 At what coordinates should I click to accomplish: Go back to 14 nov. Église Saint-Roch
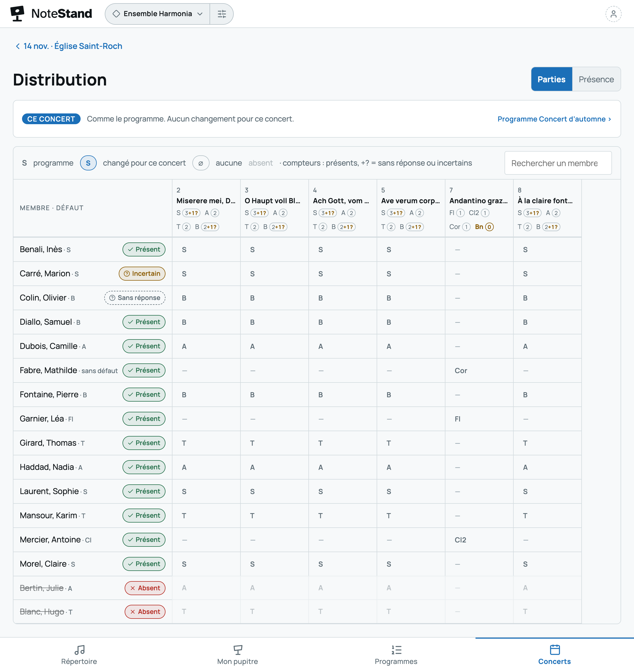tap(69, 46)
